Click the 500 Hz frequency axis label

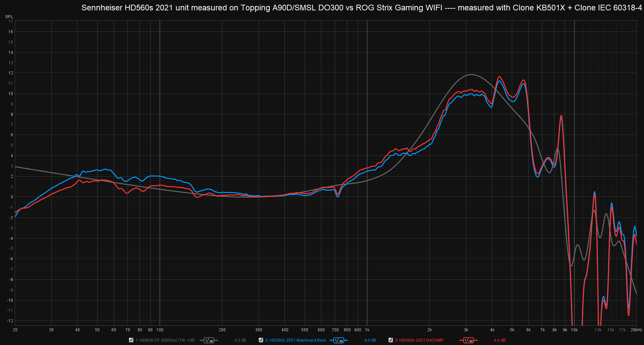[x=305, y=330]
